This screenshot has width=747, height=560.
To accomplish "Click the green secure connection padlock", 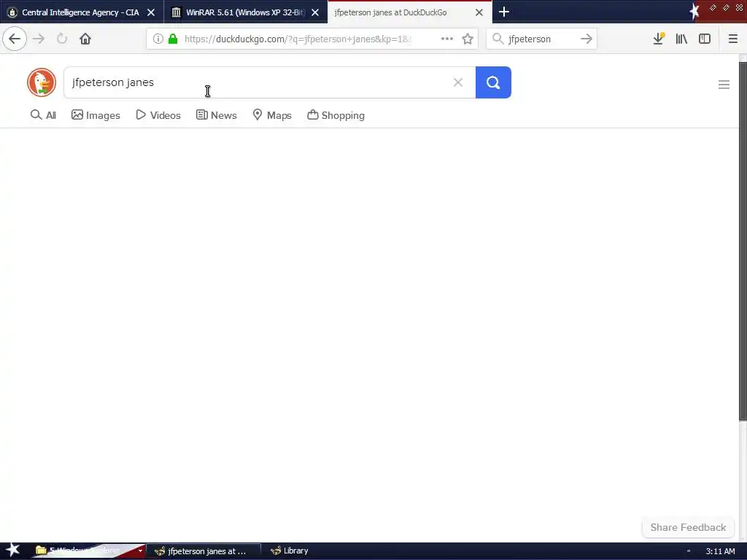I will [173, 39].
